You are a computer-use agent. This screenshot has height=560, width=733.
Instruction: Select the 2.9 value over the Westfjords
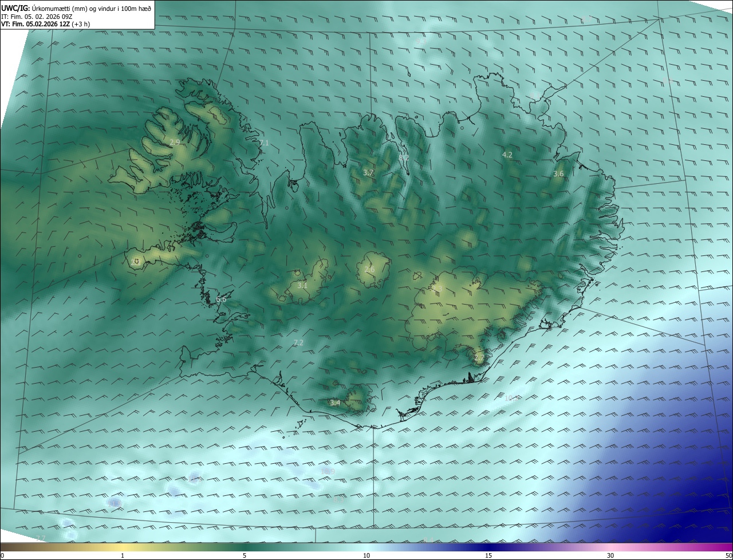175,142
